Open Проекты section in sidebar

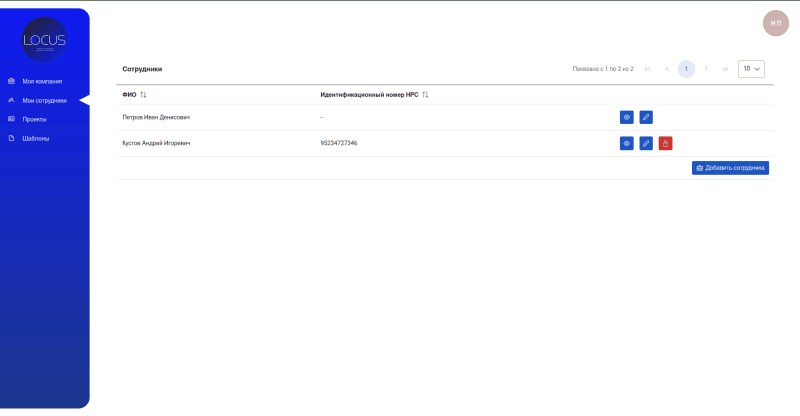pyautogui.click(x=35, y=119)
